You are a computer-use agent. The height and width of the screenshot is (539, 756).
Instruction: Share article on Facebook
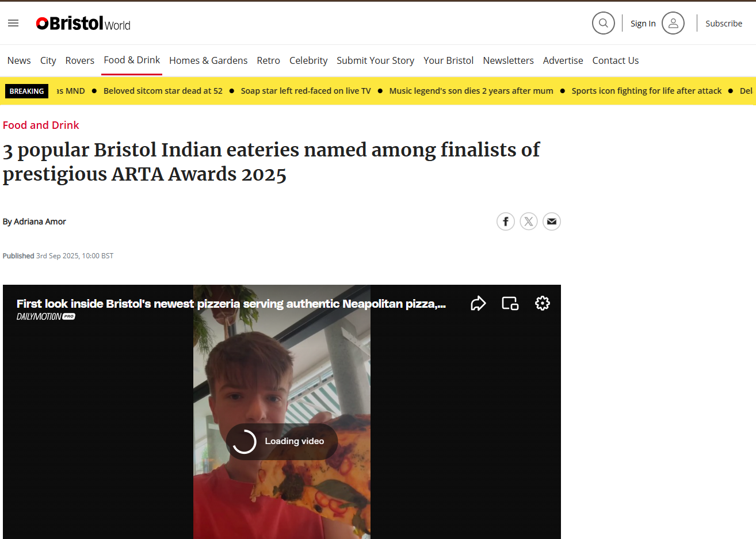(505, 221)
